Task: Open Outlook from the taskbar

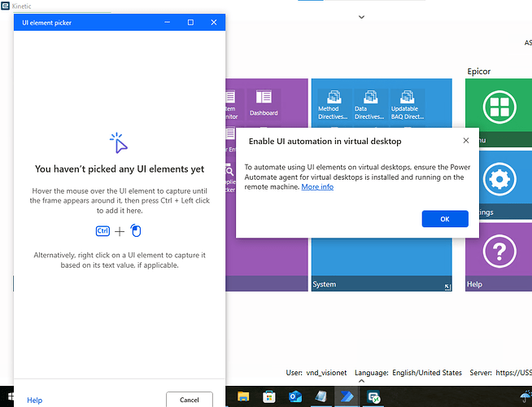Action: 294,396
